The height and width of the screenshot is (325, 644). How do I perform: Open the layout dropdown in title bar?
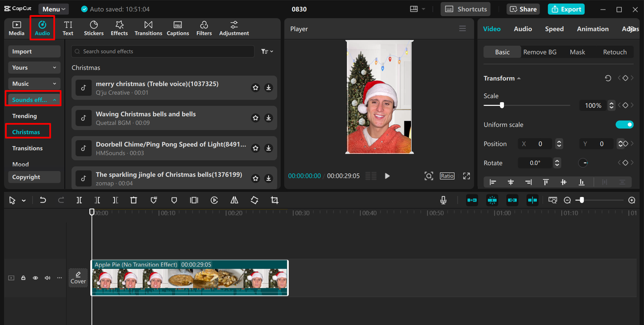[x=418, y=9]
